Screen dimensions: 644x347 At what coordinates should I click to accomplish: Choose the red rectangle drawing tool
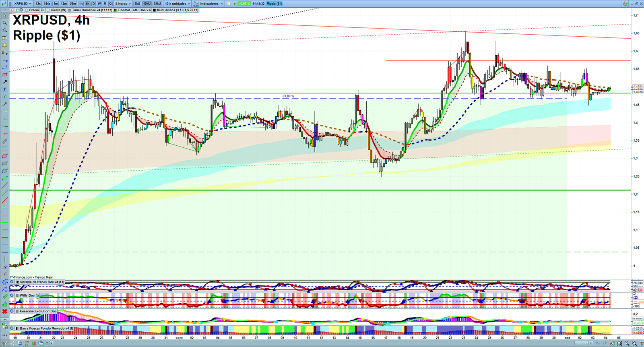click(4, 74)
